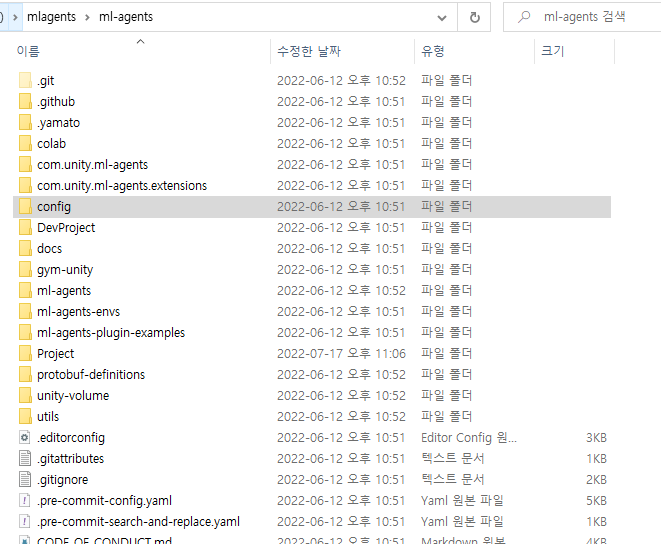Image resolution: width=661 pixels, height=544 pixels.
Task: Select the .pre-commit-config.yaml file name
Action: click(104, 501)
